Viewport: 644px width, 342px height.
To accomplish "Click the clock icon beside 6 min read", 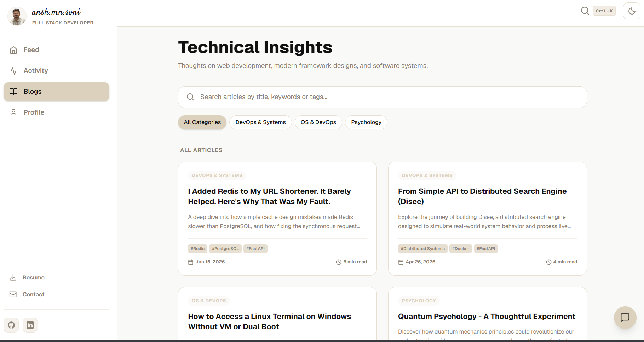I will point(339,262).
